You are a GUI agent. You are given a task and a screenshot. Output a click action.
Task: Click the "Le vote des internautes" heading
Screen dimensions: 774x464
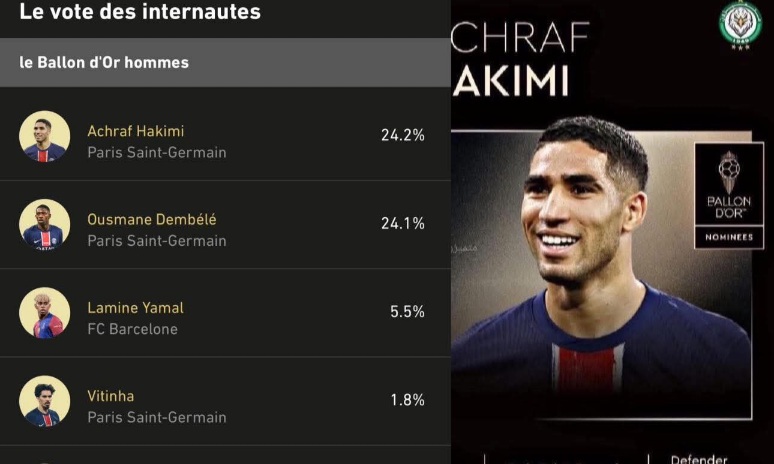tap(140, 13)
